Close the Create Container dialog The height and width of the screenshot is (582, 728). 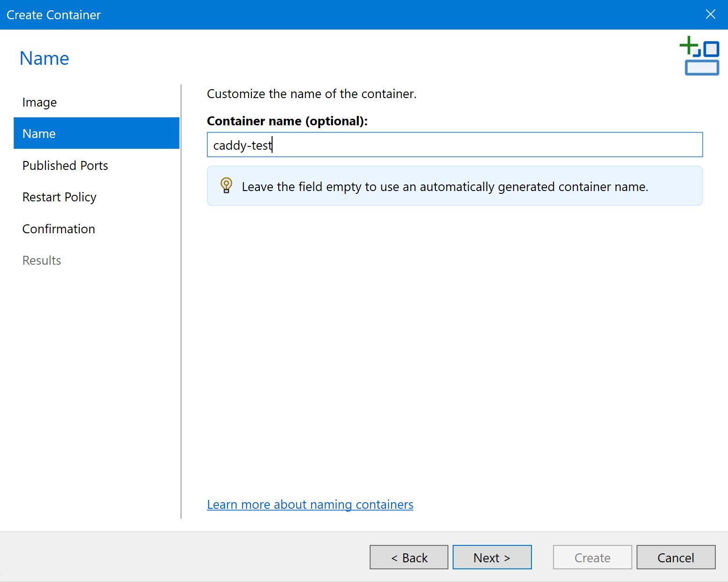(x=710, y=15)
